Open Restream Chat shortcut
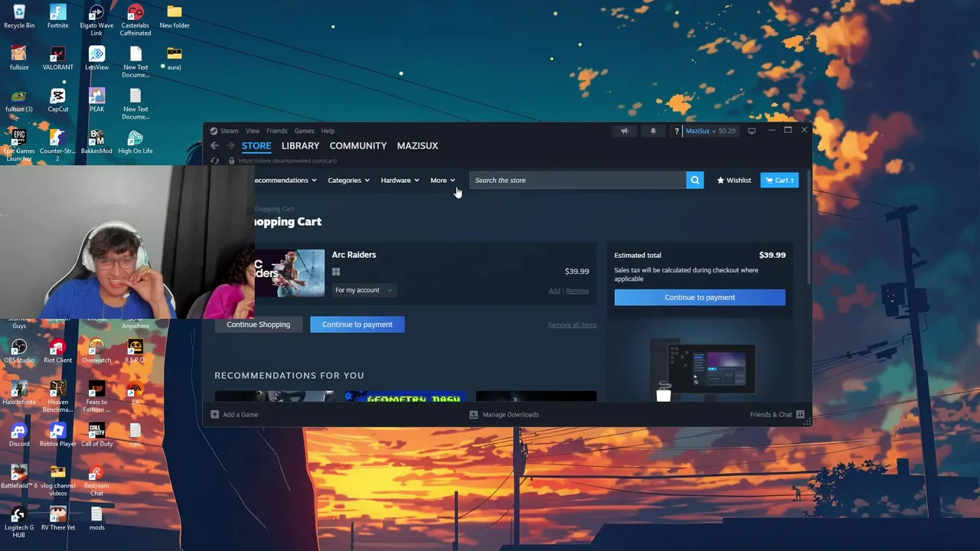This screenshot has height=551, width=980. point(96,481)
